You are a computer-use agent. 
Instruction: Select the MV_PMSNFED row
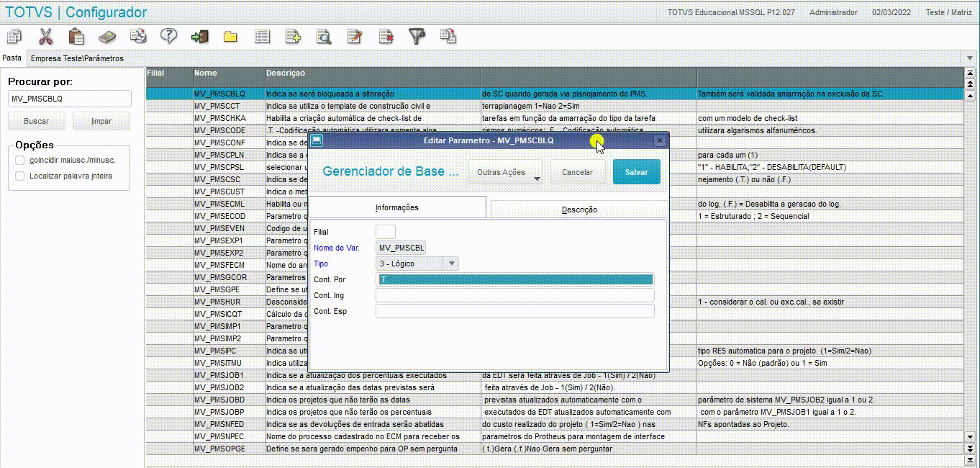pyautogui.click(x=555, y=424)
